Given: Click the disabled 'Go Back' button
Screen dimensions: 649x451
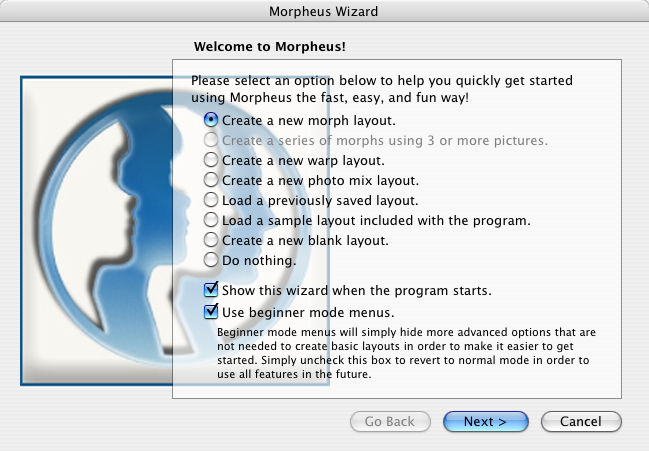Looking at the screenshot, I should [x=390, y=422].
